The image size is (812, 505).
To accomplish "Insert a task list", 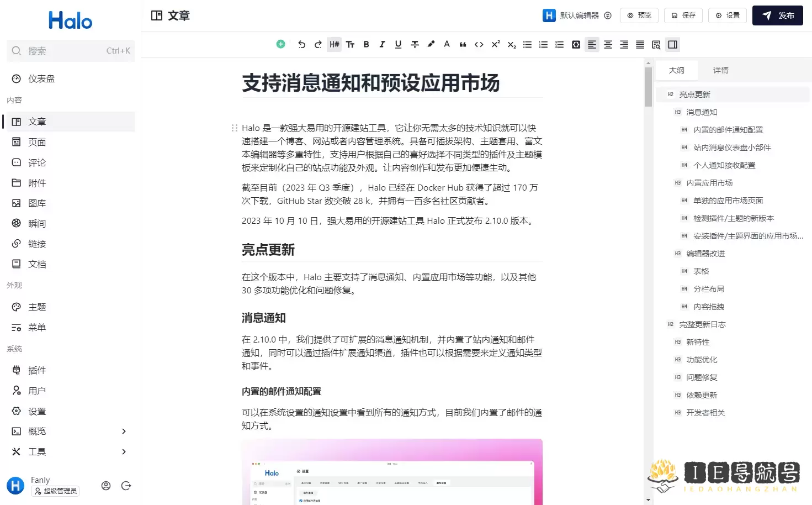I will click(x=560, y=45).
